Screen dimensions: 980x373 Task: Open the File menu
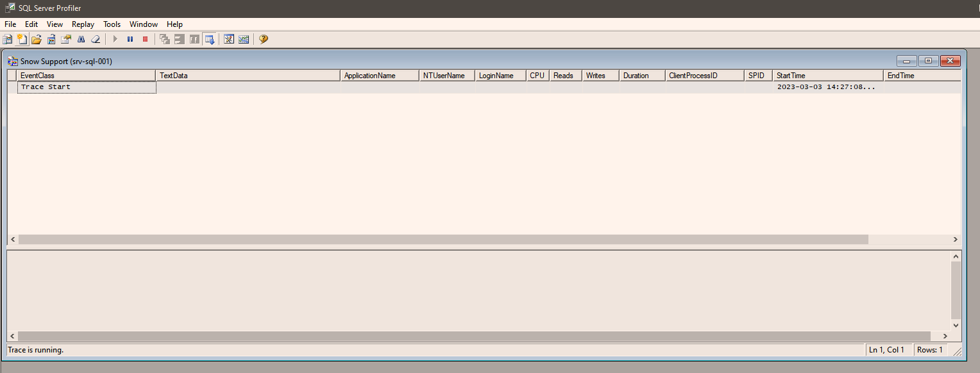[x=10, y=24]
